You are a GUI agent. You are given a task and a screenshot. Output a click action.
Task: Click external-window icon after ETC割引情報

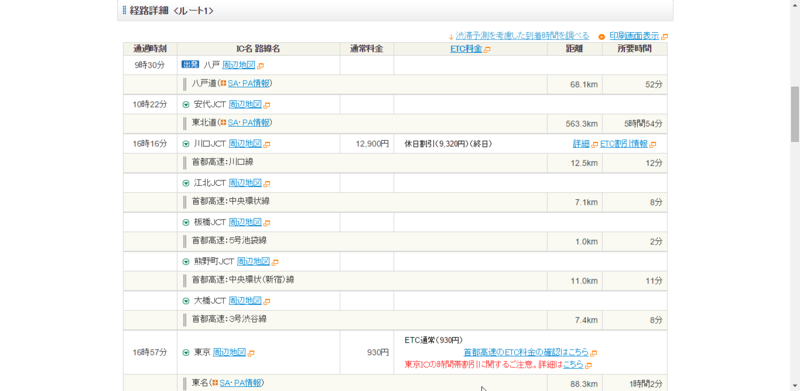(x=654, y=145)
